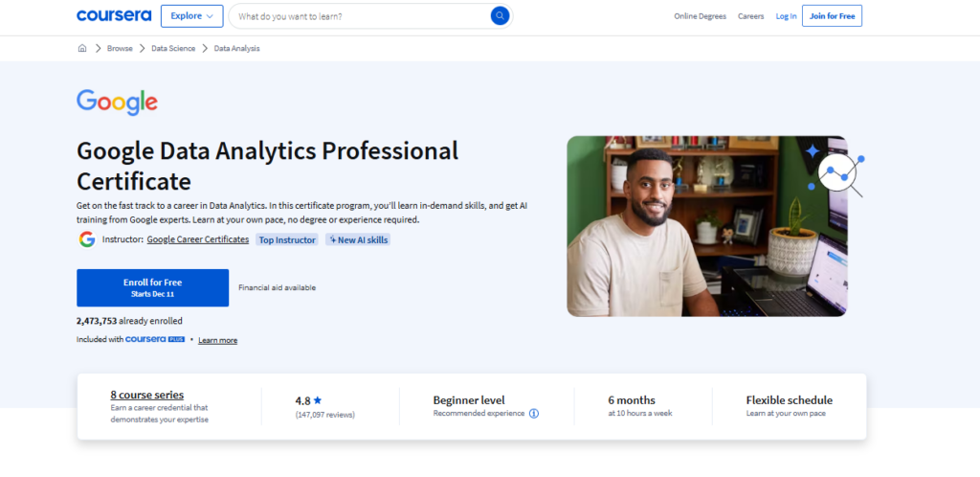Click the recommended experience info icon
This screenshot has width=980, height=477.
click(534, 413)
